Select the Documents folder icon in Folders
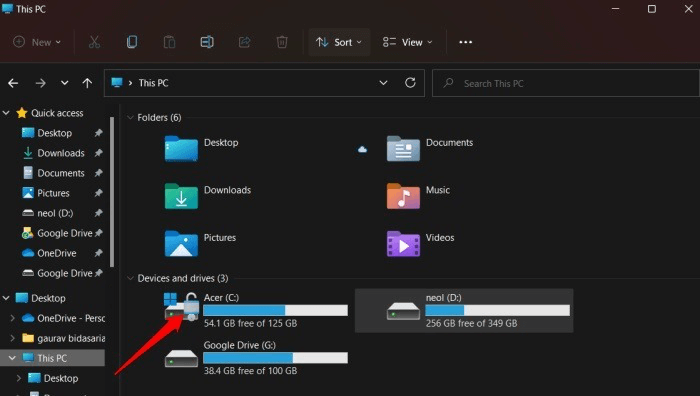Screen dimensions: 700x396 coord(403,148)
